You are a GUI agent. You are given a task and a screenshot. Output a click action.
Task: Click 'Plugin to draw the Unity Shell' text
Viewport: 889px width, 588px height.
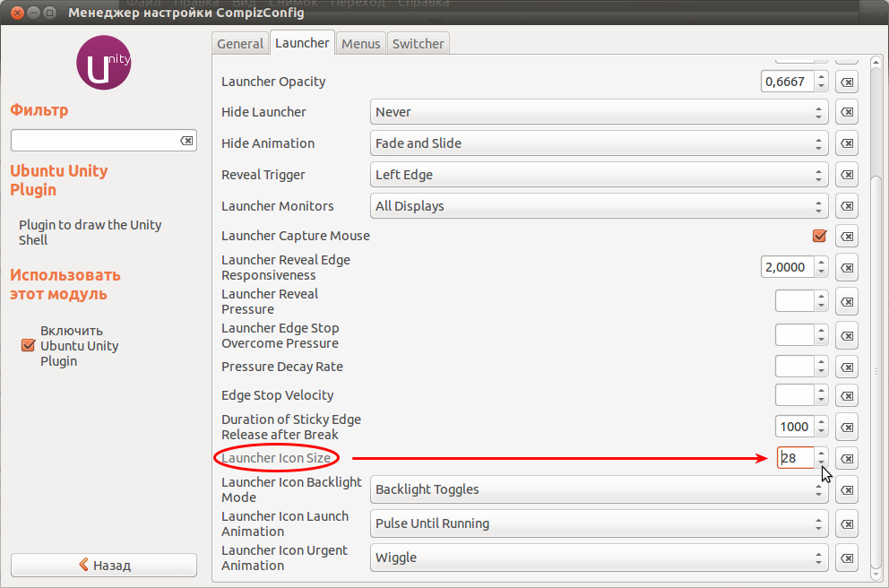[x=91, y=232]
